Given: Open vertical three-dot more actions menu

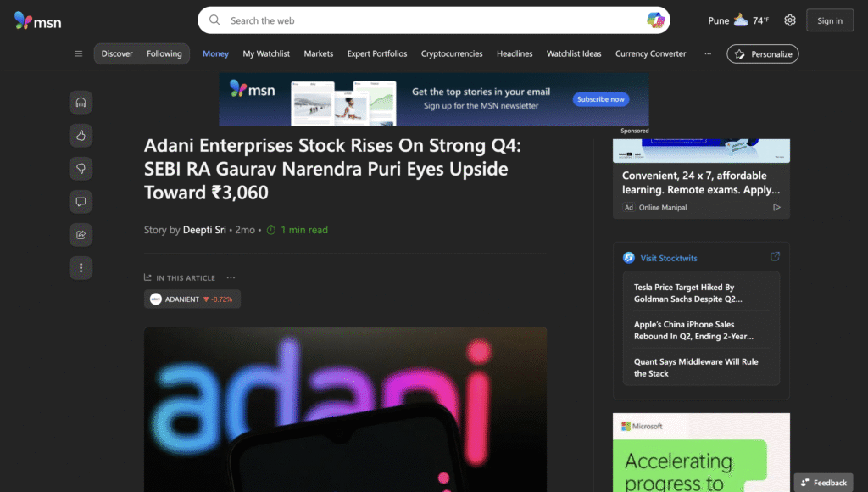Looking at the screenshot, I should [81, 268].
